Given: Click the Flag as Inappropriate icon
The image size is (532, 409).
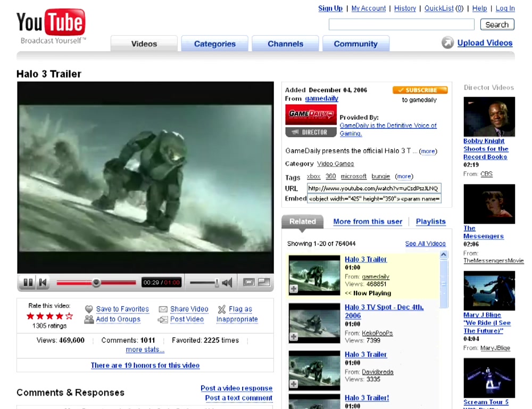Looking at the screenshot, I should tap(221, 309).
